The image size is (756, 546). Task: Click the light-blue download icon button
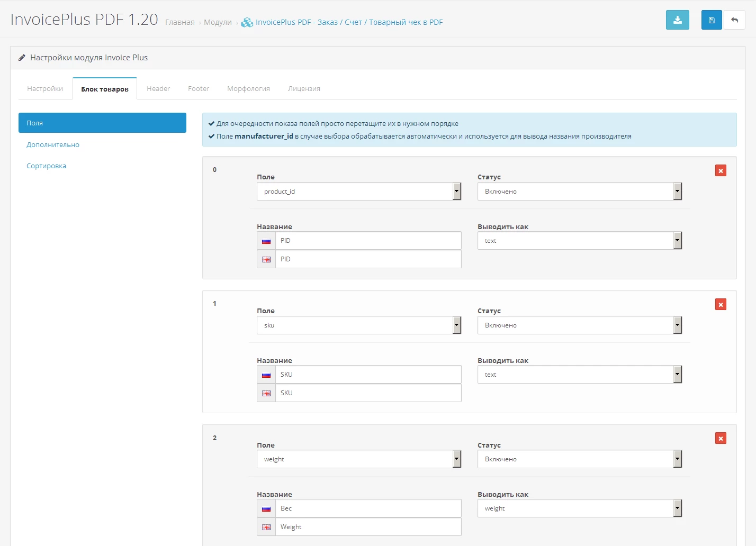677,20
